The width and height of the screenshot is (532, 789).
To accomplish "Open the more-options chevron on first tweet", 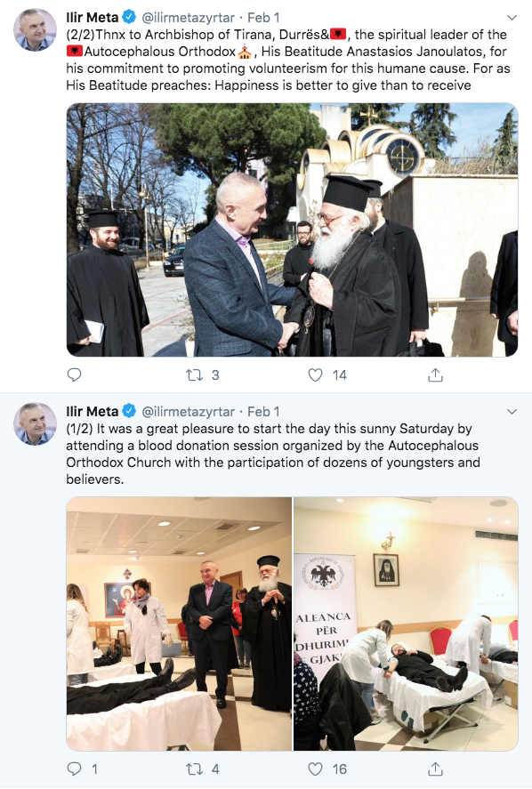I will [512, 18].
